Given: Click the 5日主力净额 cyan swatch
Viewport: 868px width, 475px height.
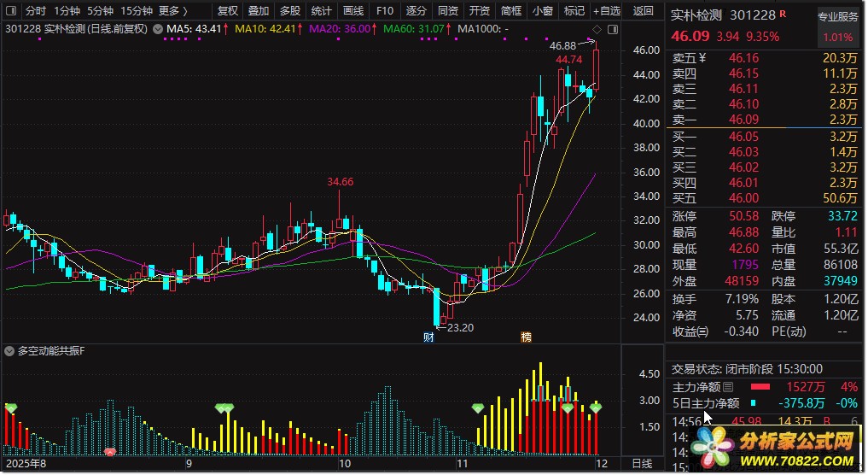Looking at the screenshot, I should [754, 403].
